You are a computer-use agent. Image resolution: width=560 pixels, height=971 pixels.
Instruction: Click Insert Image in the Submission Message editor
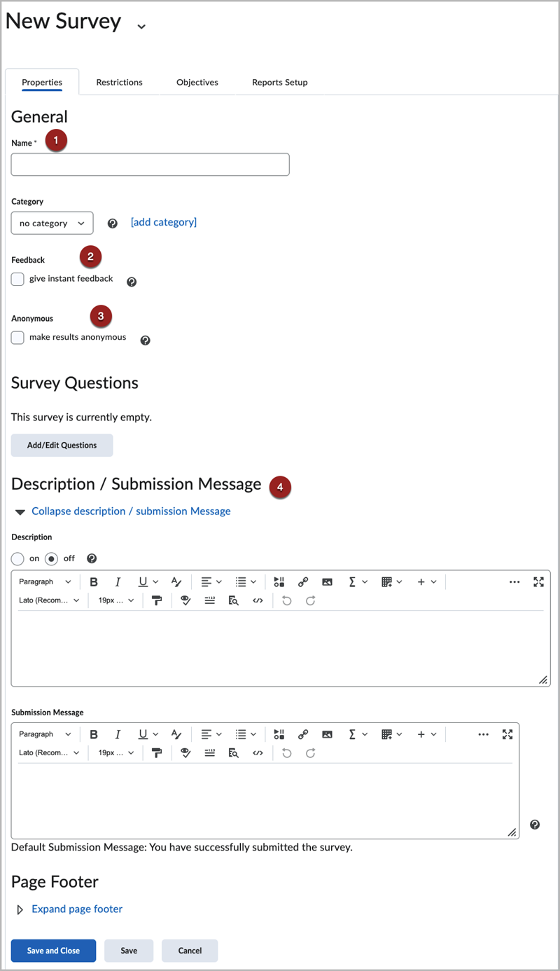(327, 734)
